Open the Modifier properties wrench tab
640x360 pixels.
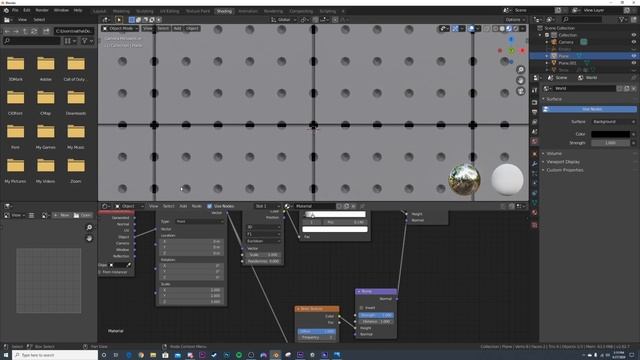tap(534, 163)
